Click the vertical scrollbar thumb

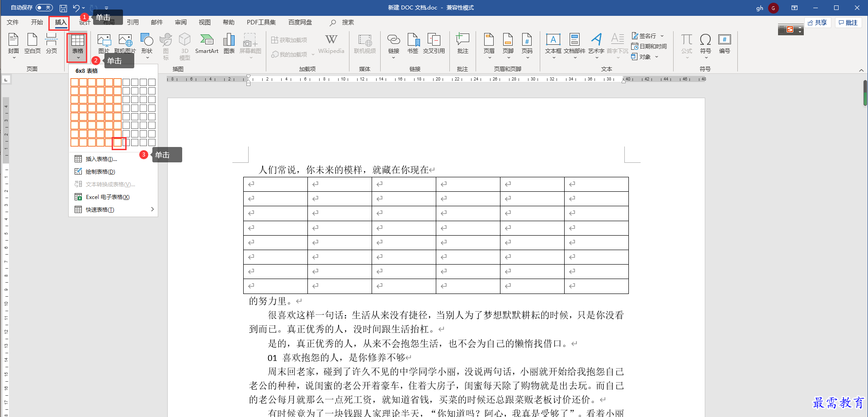coord(865,93)
